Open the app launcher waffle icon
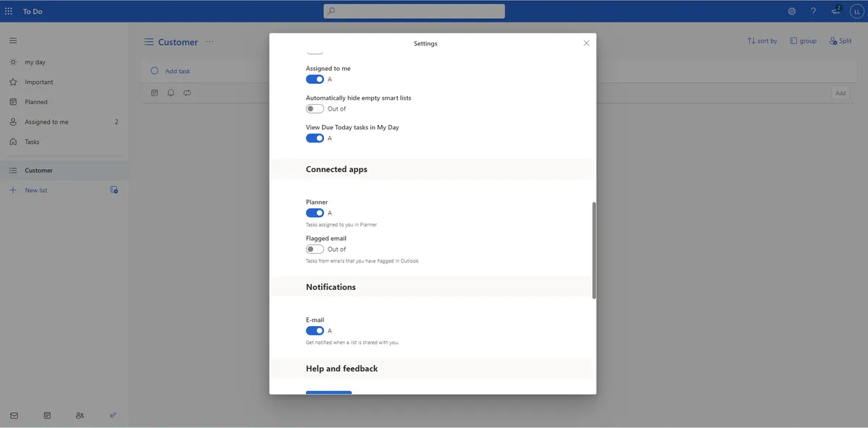 [x=9, y=11]
